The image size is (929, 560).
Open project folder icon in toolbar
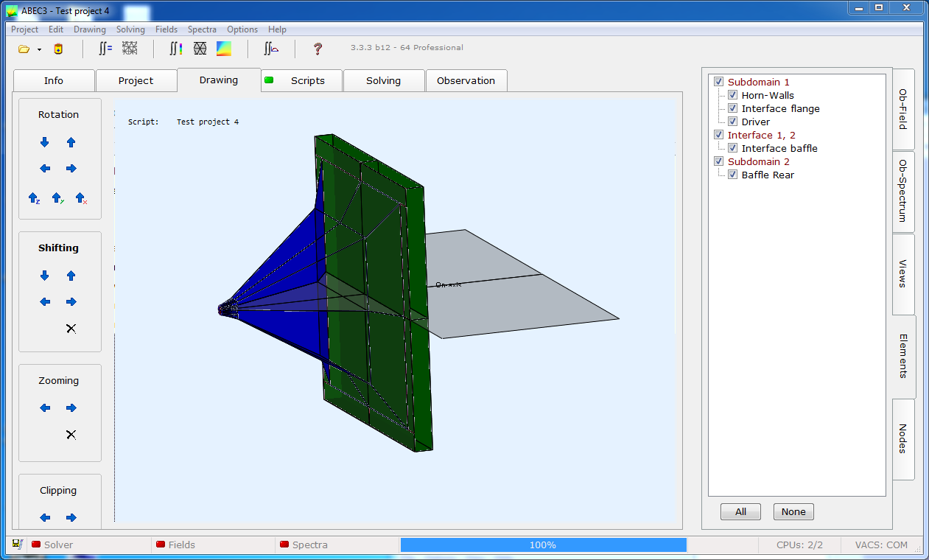(24, 49)
